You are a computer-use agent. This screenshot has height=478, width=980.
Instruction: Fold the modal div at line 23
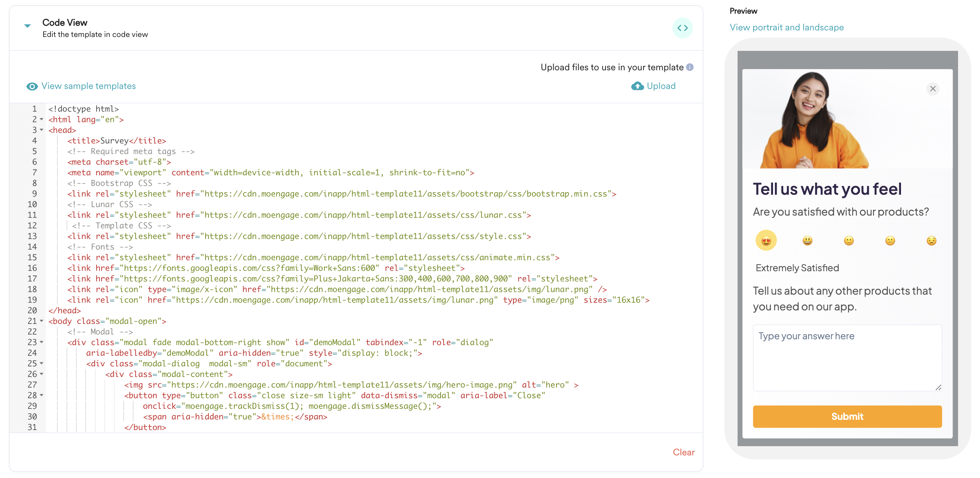pos(41,342)
